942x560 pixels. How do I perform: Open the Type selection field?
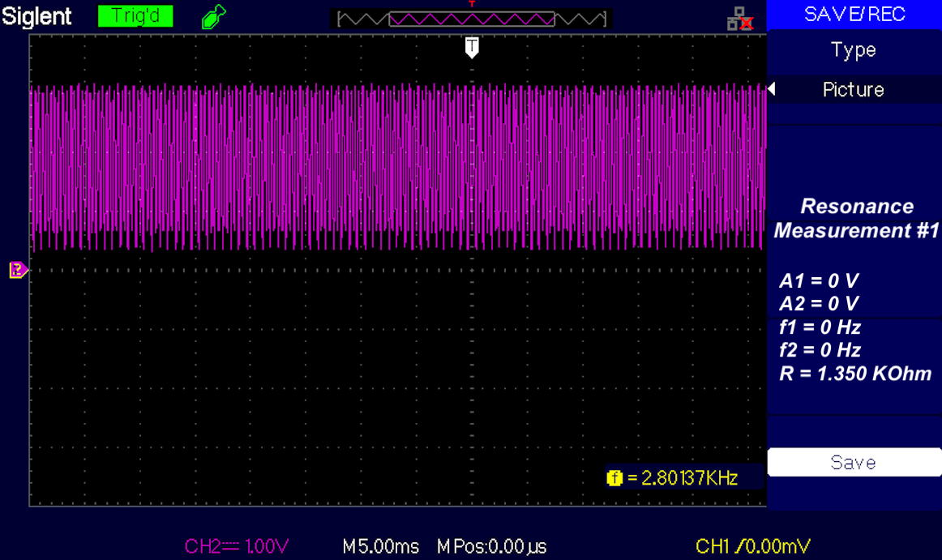tap(854, 50)
